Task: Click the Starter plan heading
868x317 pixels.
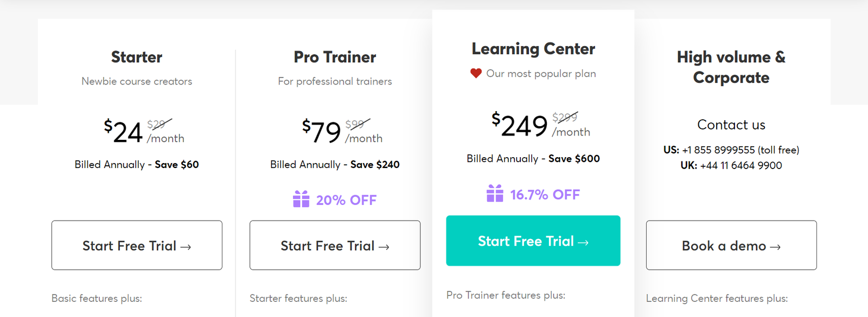Action: coord(137,57)
